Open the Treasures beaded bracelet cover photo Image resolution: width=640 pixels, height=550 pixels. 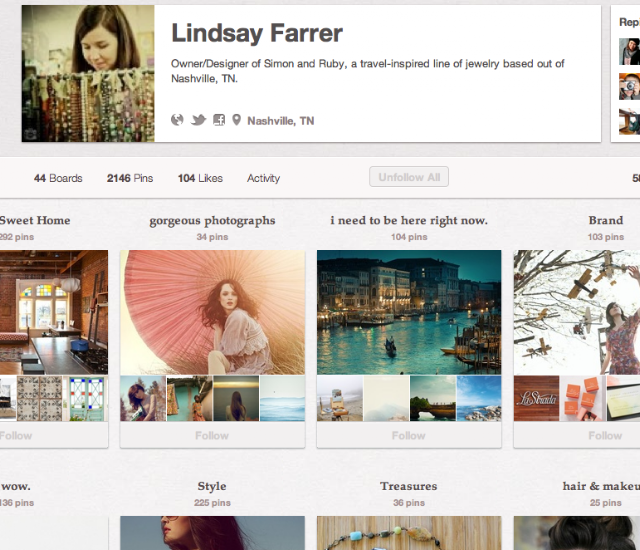tap(409, 533)
